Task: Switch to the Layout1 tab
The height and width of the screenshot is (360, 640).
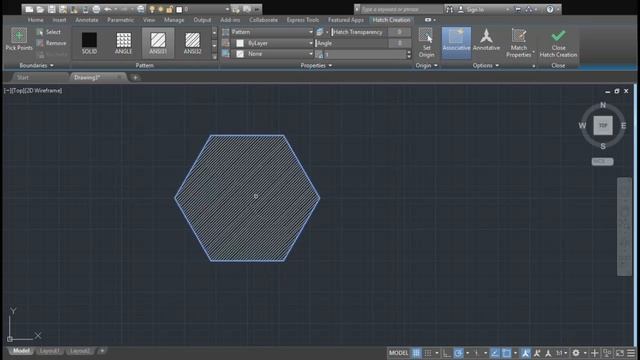Action: point(49,351)
